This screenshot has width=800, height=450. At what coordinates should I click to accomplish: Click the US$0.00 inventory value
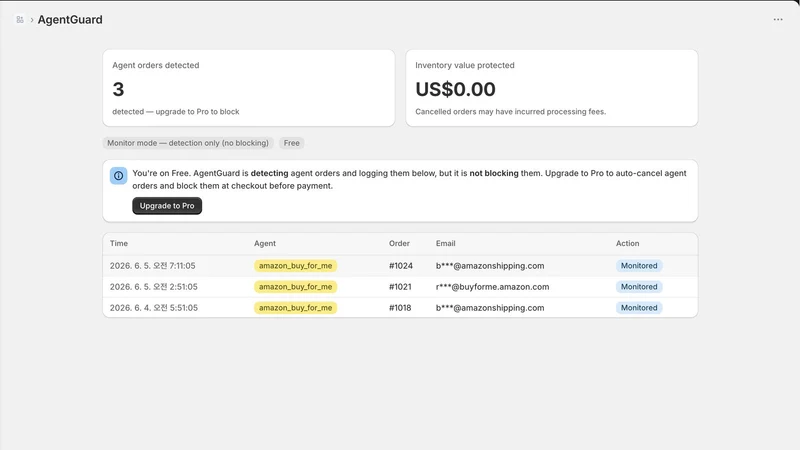455,89
